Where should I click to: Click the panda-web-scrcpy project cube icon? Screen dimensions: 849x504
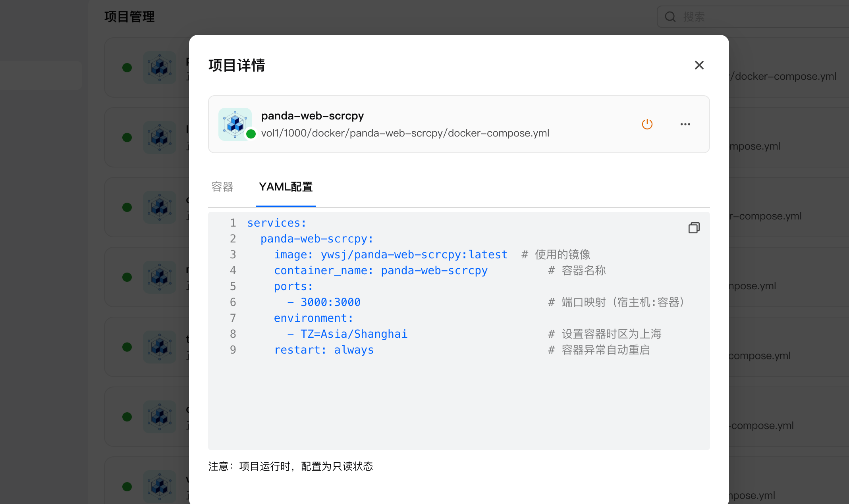[235, 124]
